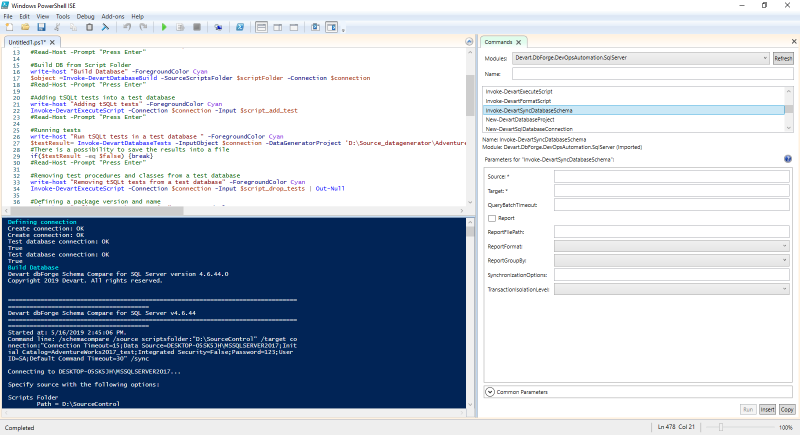Click the Open script folder icon

(x=26, y=28)
